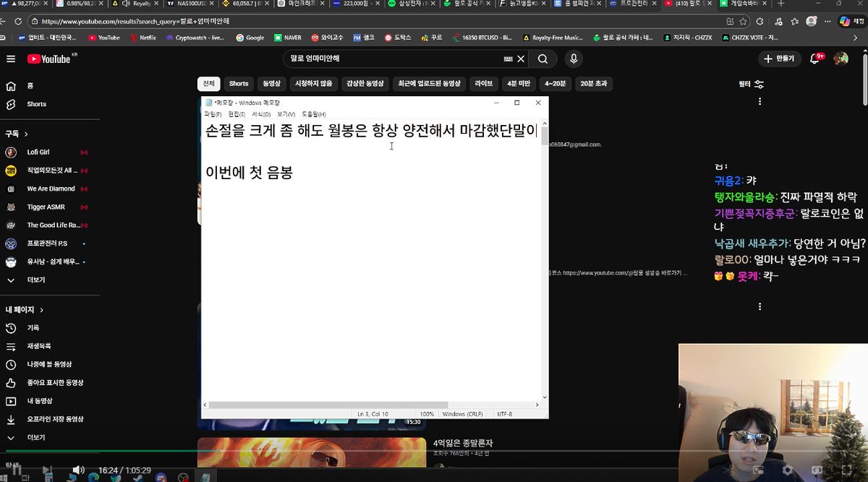Image resolution: width=868 pixels, height=482 pixels.
Task: Seek on the video progress bar
Action: (x=434, y=450)
